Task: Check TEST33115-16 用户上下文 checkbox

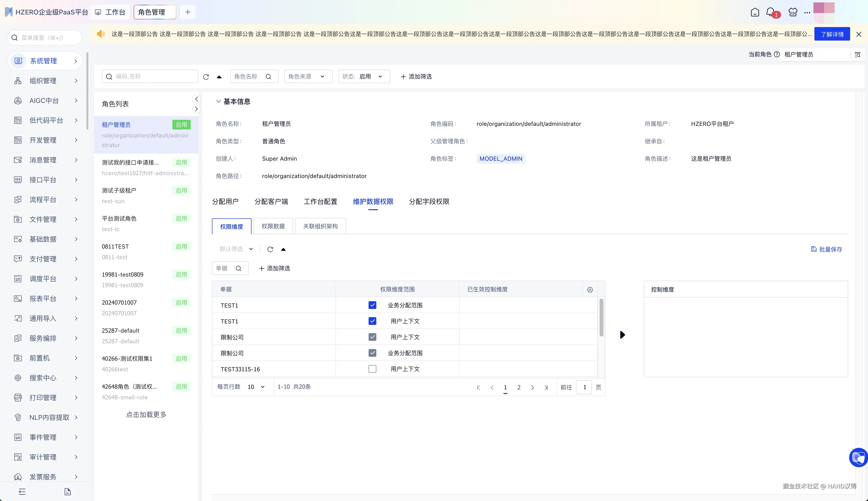Action: pyautogui.click(x=372, y=369)
